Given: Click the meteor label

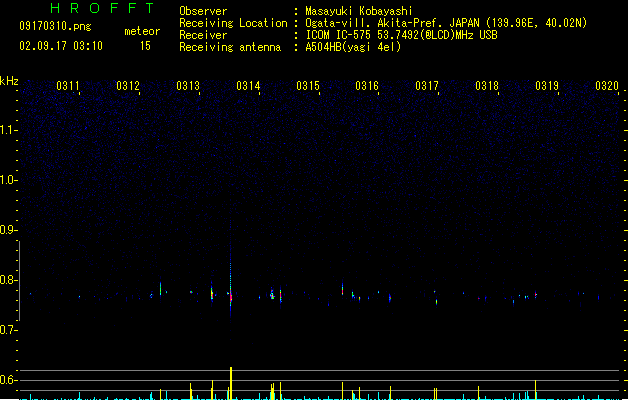Looking at the screenshot, I should pyautogui.click(x=142, y=31).
